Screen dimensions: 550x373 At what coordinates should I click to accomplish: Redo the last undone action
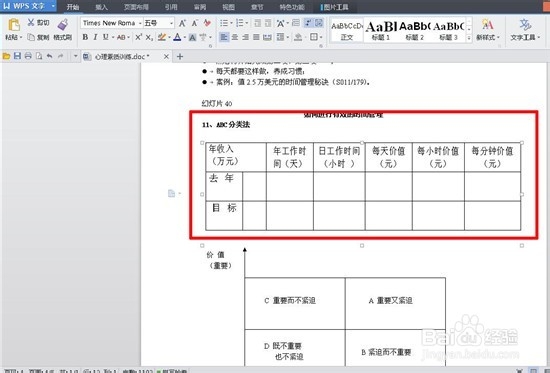pos(60,56)
